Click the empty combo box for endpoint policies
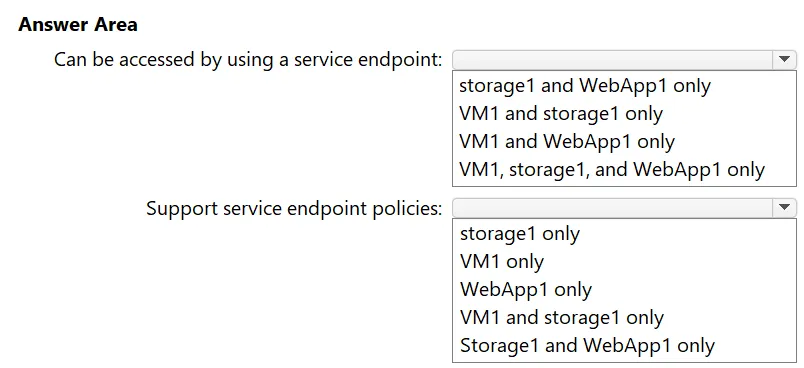This screenshot has height=368, width=804. 624,208
